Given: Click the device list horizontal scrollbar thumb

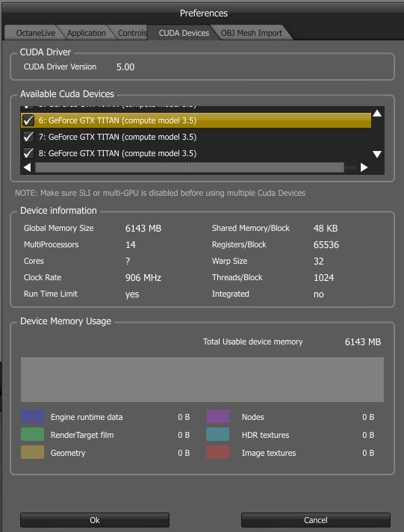Looking at the screenshot, I should click(190, 167).
